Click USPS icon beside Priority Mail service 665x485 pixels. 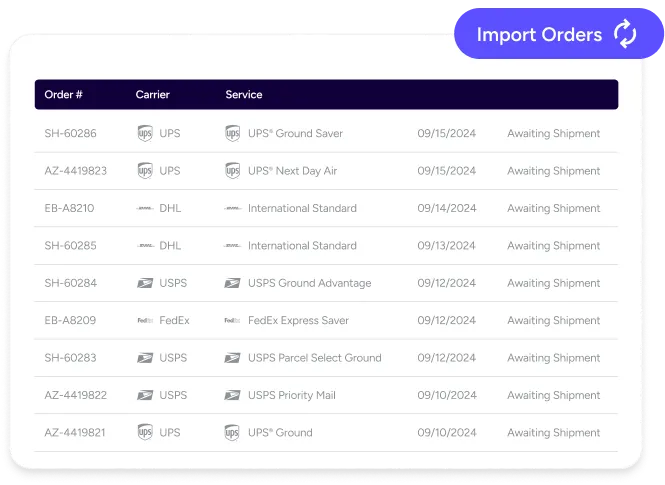pos(233,395)
